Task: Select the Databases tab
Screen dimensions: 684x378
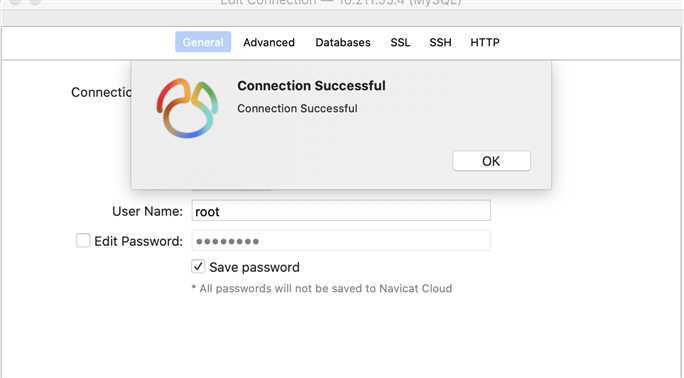Action: [343, 42]
